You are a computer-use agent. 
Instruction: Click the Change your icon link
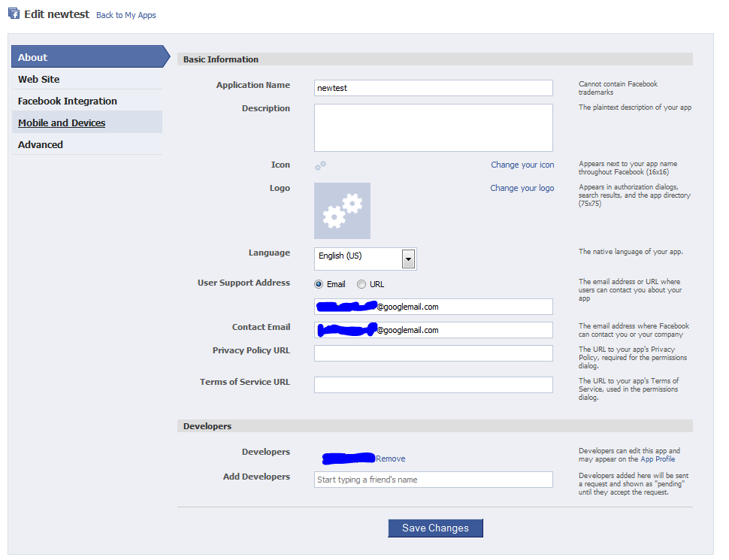click(x=522, y=165)
